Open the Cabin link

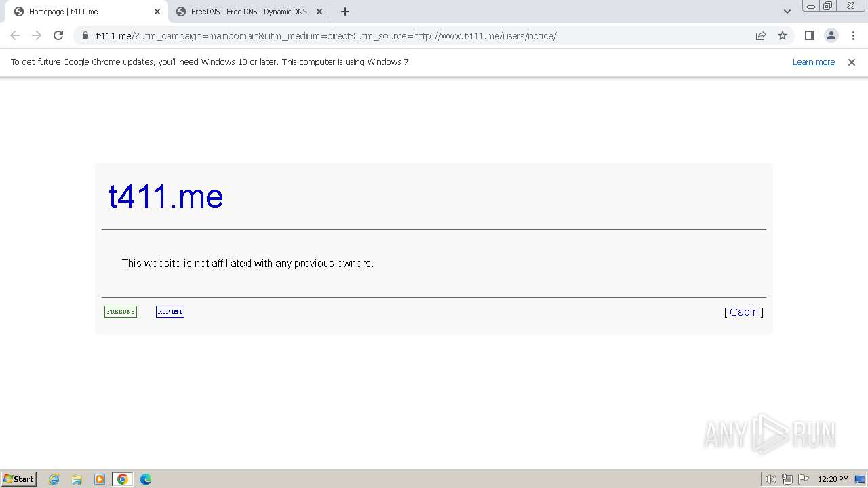point(744,312)
